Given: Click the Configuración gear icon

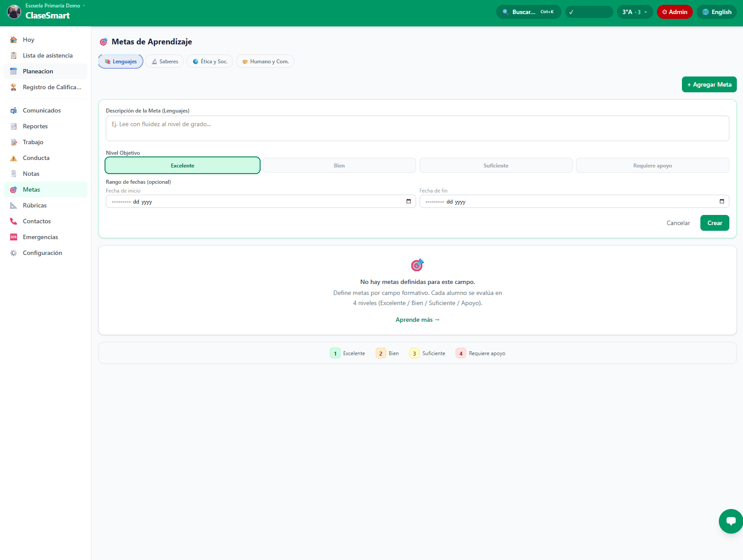Looking at the screenshot, I should (14, 253).
